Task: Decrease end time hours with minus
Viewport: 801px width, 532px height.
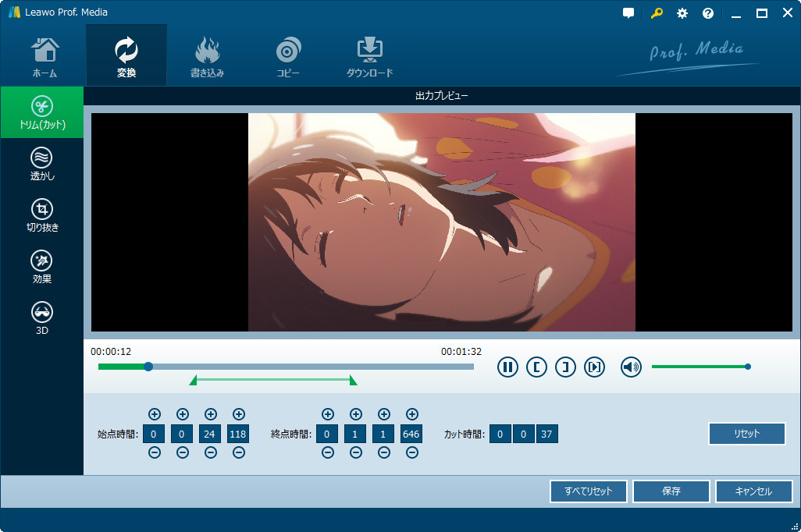Action: click(328, 452)
